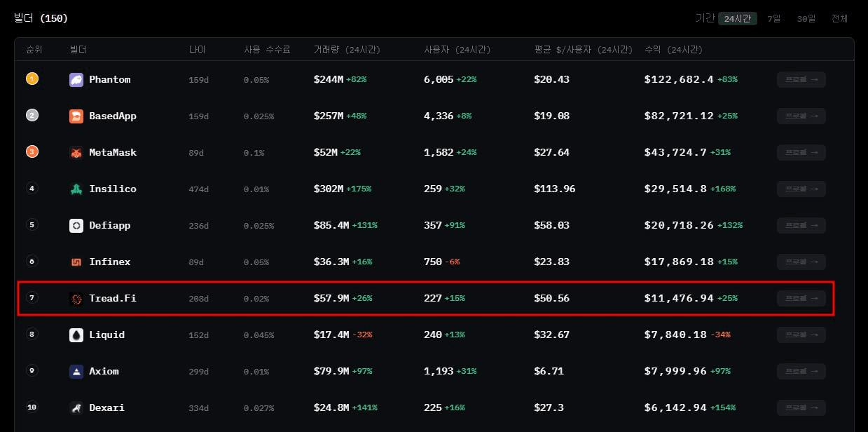Viewport: 868px width, 432px height.
Task: Click the Phantom ghost logo icon
Action: click(76, 80)
